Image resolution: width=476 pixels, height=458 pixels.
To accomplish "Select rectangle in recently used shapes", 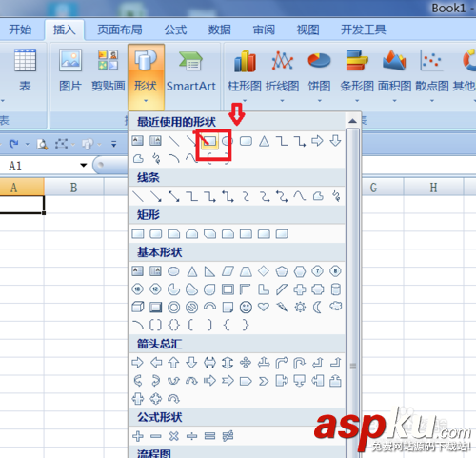I will (209, 141).
